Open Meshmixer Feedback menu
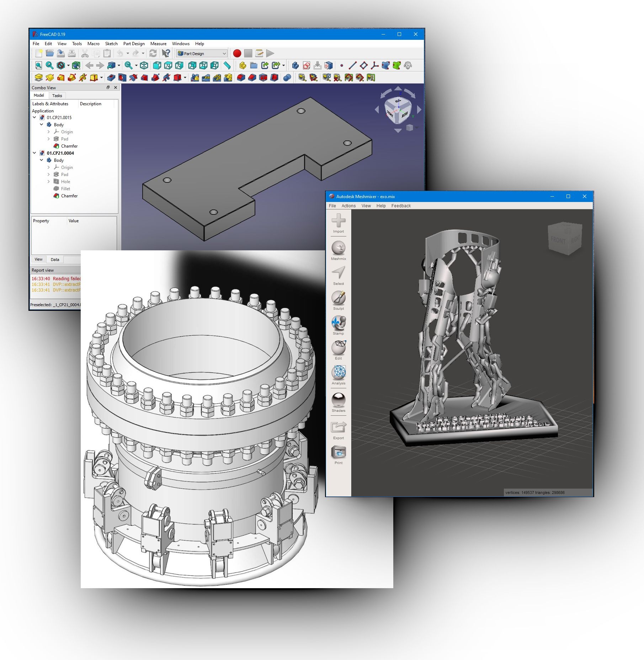The image size is (644, 660). [x=401, y=206]
